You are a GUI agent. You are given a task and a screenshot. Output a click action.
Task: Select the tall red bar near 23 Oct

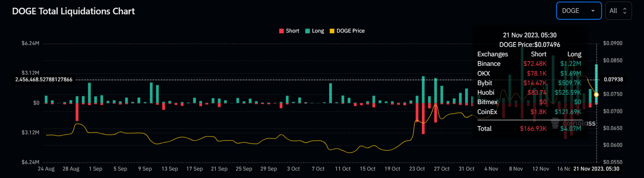click(x=423, y=118)
